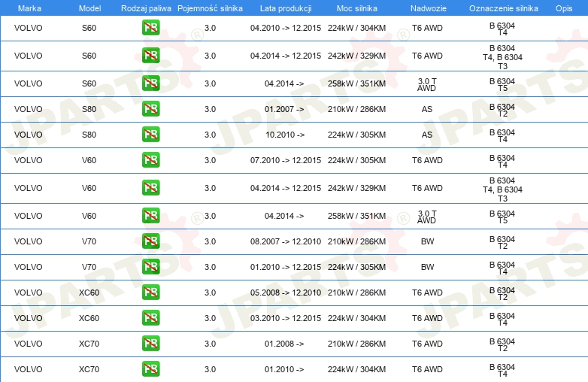Click fuel icon in V70 210kW/286KM row
Screen dimensions: 588x382
[150, 241]
